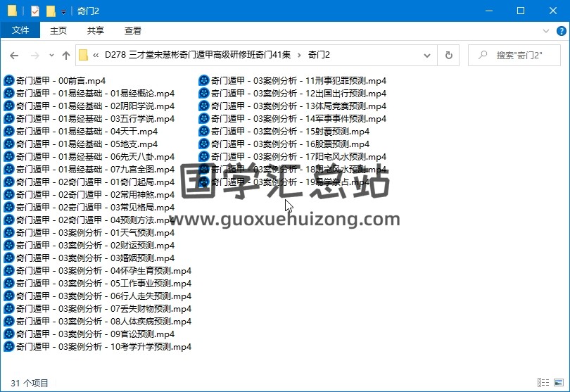Click the video icon of 08人体疾病预测.mp4
Screen dimensions: 570x392
pos(8,321)
